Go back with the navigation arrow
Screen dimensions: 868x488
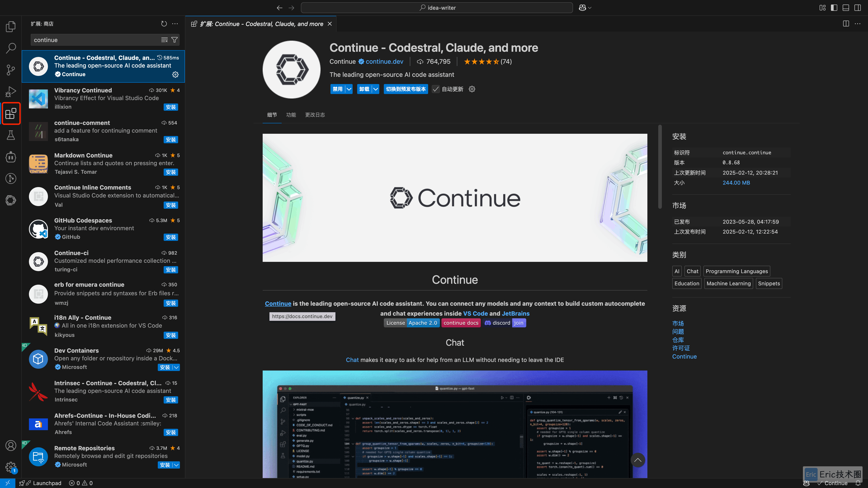[x=279, y=8]
